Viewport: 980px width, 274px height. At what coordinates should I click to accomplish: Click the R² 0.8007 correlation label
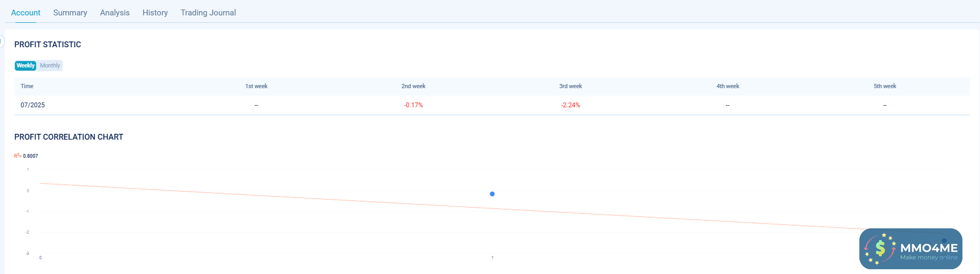(27, 156)
